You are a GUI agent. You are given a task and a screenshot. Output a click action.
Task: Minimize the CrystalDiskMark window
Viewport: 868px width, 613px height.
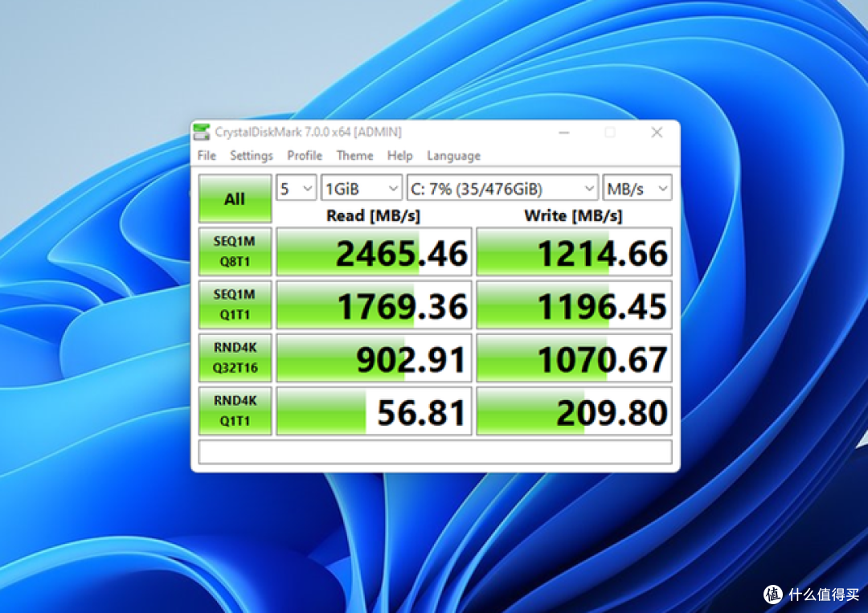(564, 133)
